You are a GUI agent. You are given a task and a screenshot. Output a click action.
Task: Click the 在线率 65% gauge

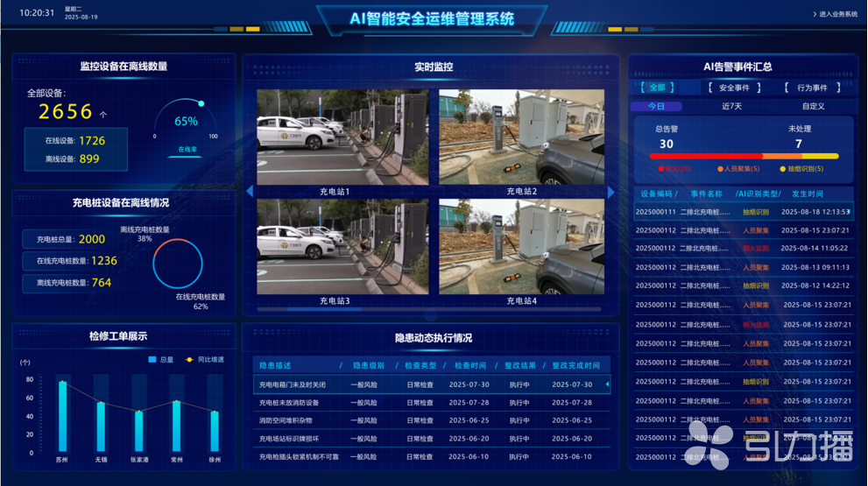[x=187, y=123]
